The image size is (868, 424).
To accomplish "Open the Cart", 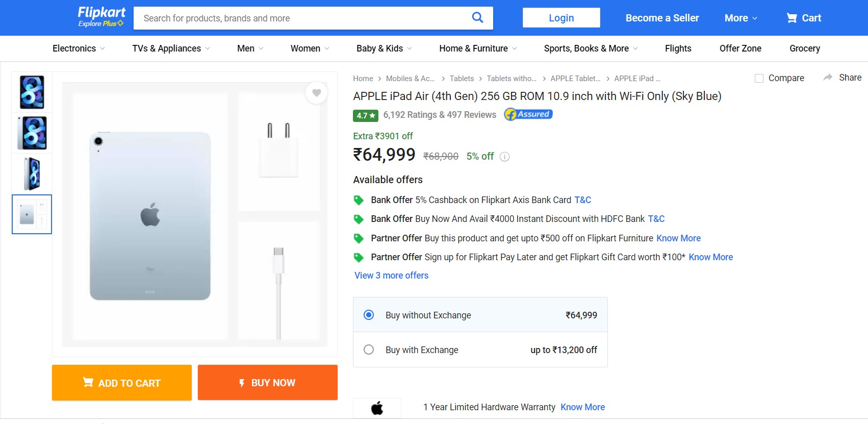I will point(803,18).
